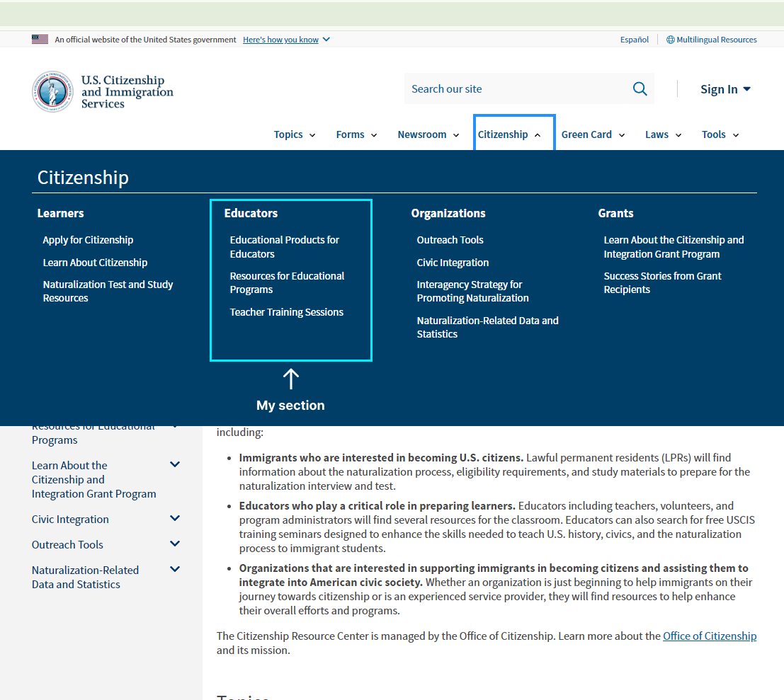Viewport: 784px width, 700px height.
Task: Click the Organizations heading
Action: [448, 213]
